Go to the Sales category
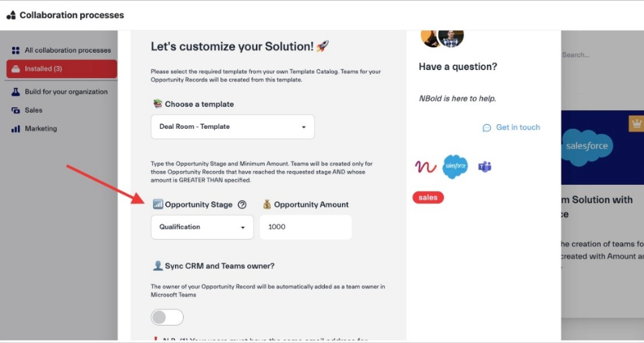644x343 pixels. 33,110
